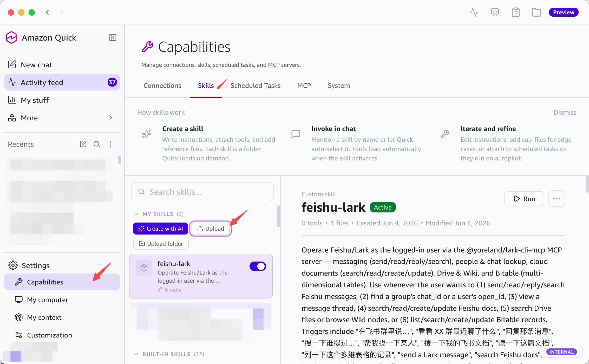This screenshot has height=364, width=589.
Task: Collapse the BUILT-IN SKILLS section
Action: pos(136,354)
